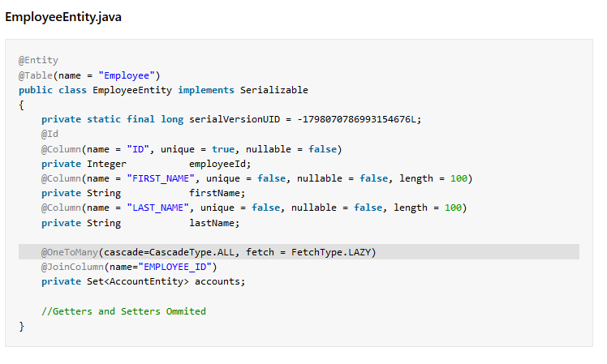Click the "ID" column name string
The height and width of the screenshot is (364, 607).
[x=138, y=149]
